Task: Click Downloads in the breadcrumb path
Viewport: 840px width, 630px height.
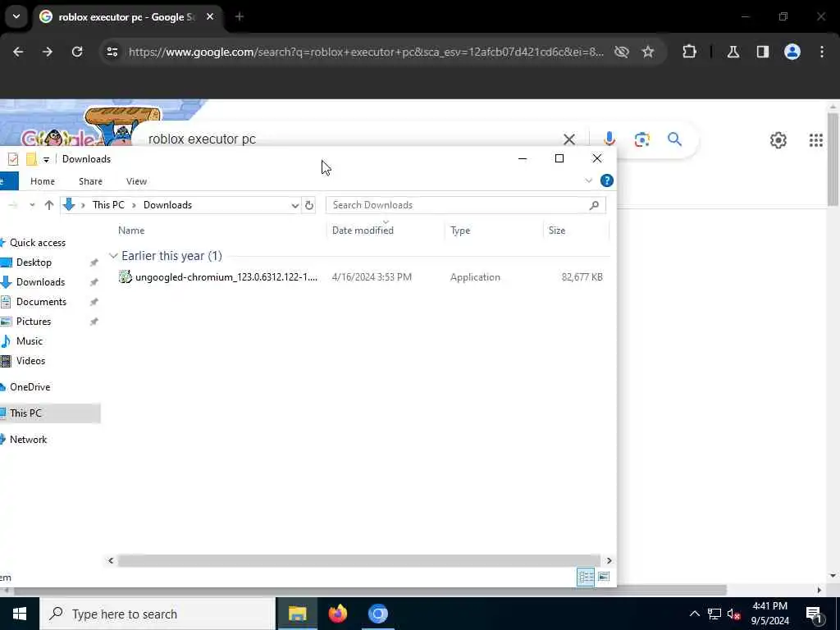Action: coord(167,205)
